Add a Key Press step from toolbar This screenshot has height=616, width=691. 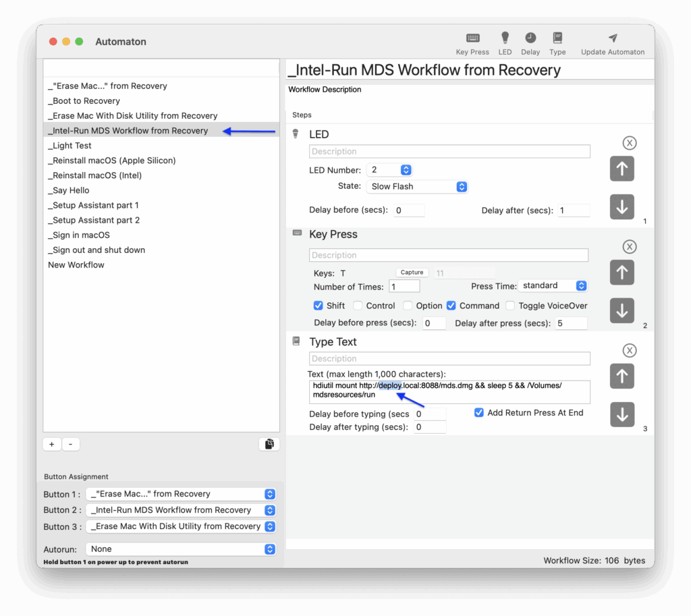tap(472, 44)
